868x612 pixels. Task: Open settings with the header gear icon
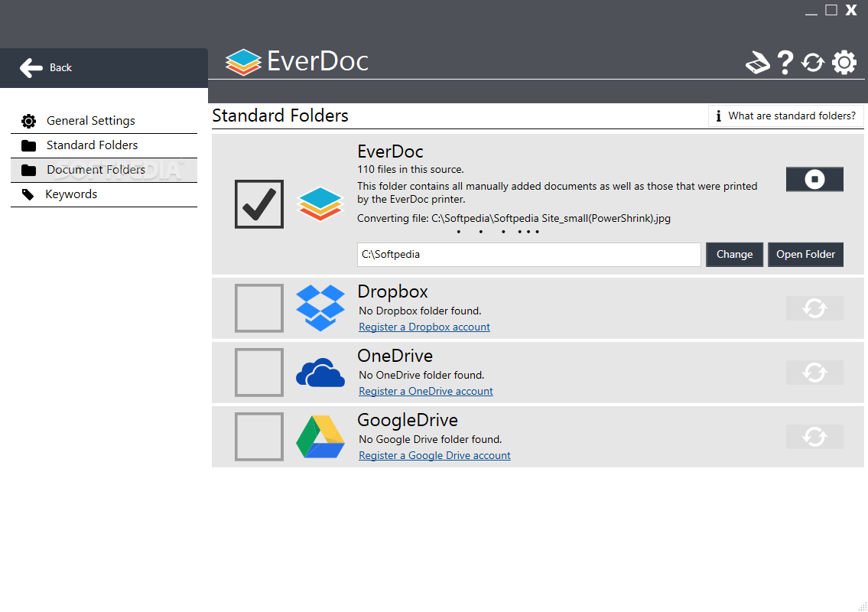coord(844,62)
